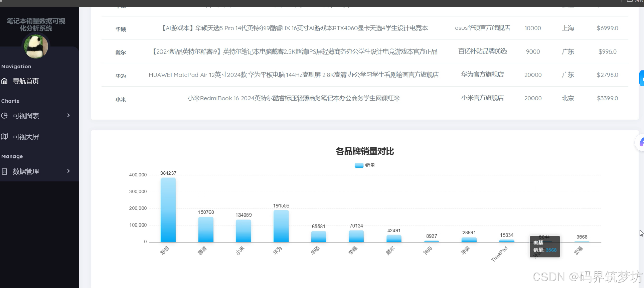Click the asus华硕官方旗舰店 shop name

482,28
